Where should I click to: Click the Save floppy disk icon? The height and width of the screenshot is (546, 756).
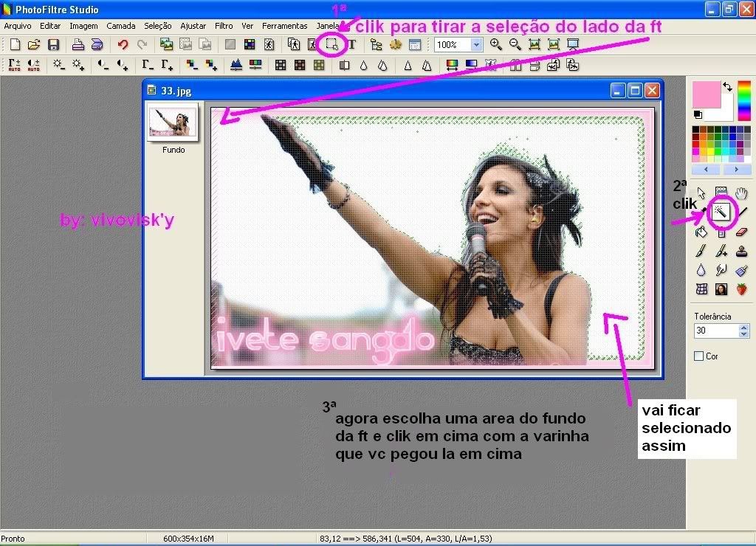(53, 45)
